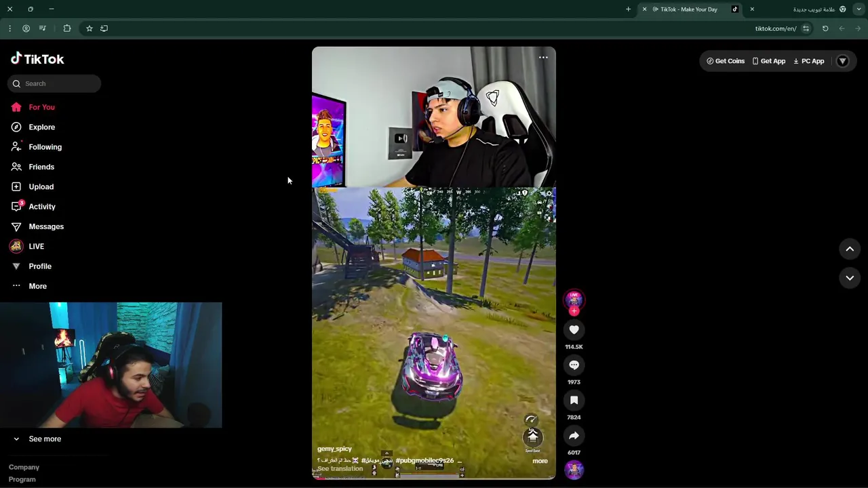This screenshot has width=868, height=488.
Task: Go to the previous video with up arrow
Action: tap(850, 249)
